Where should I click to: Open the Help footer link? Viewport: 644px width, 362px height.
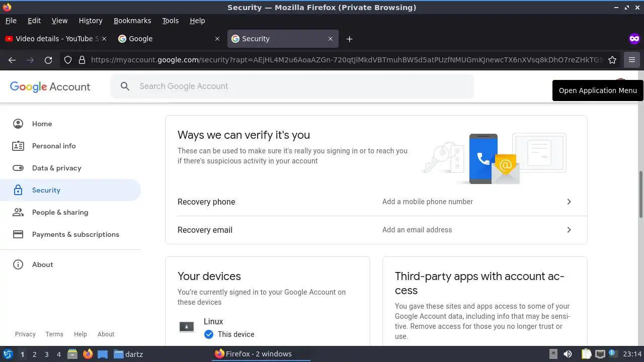click(x=80, y=334)
